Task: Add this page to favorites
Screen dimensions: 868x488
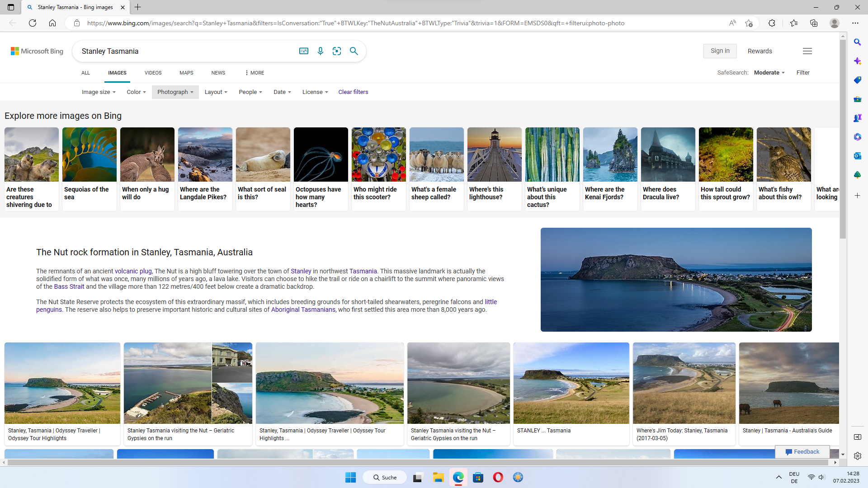Action: click(x=749, y=23)
